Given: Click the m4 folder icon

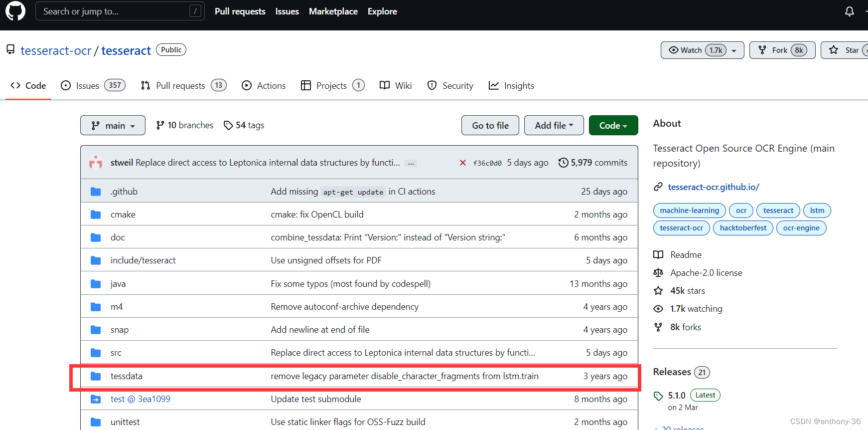Looking at the screenshot, I should [x=96, y=307].
